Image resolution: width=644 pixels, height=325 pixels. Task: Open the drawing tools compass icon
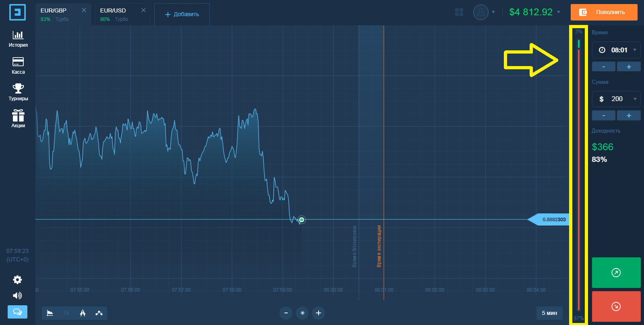[83, 313]
